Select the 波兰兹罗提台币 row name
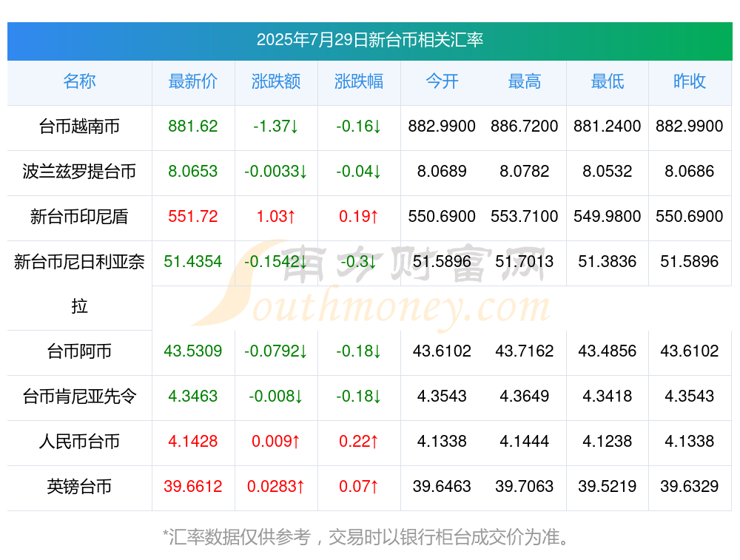The height and width of the screenshot is (560, 740). click(x=79, y=172)
